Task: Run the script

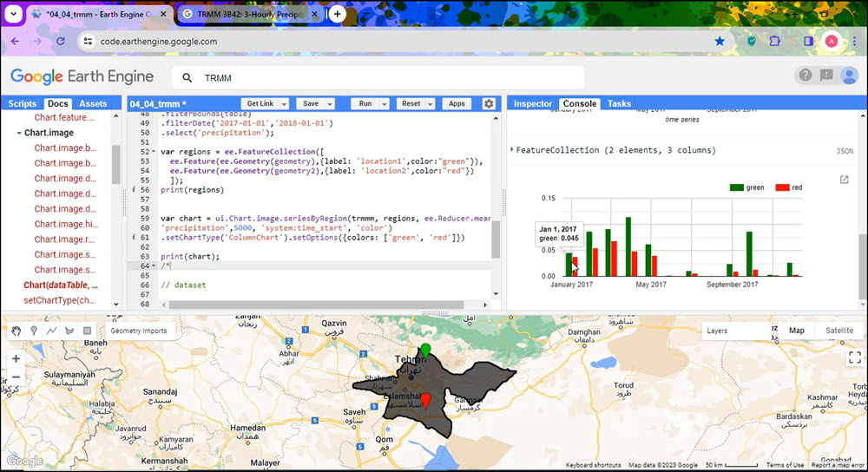Action: [365, 103]
